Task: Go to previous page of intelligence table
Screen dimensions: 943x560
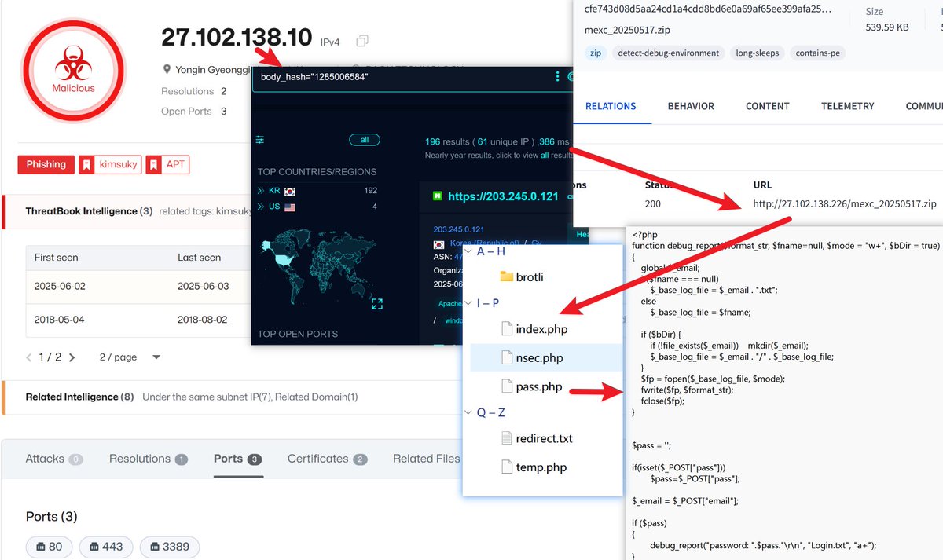Action: 29,357
